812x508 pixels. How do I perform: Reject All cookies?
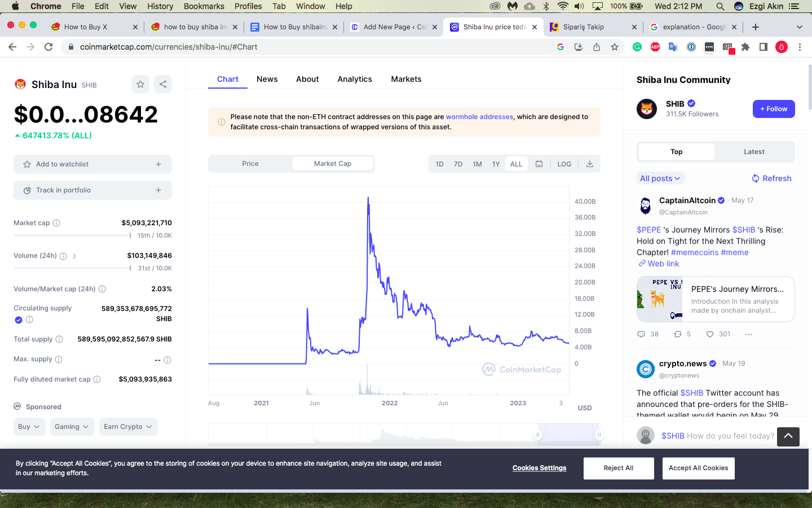pyautogui.click(x=619, y=468)
